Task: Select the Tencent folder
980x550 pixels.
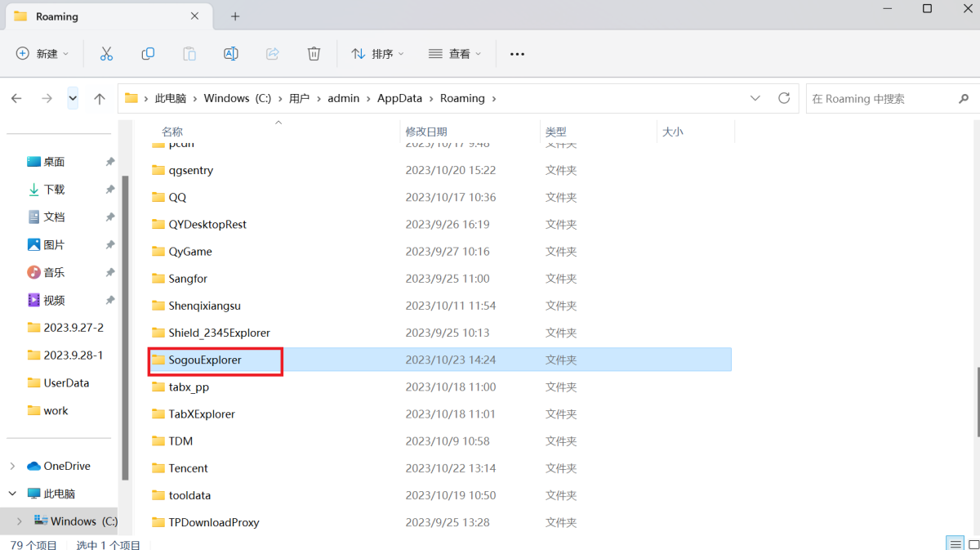Action: 188,468
